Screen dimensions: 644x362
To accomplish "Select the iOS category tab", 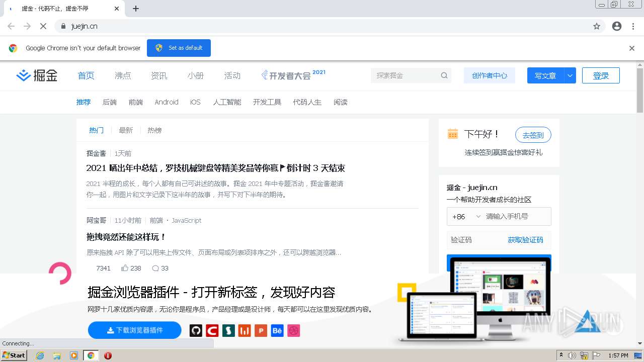I will click(195, 102).
